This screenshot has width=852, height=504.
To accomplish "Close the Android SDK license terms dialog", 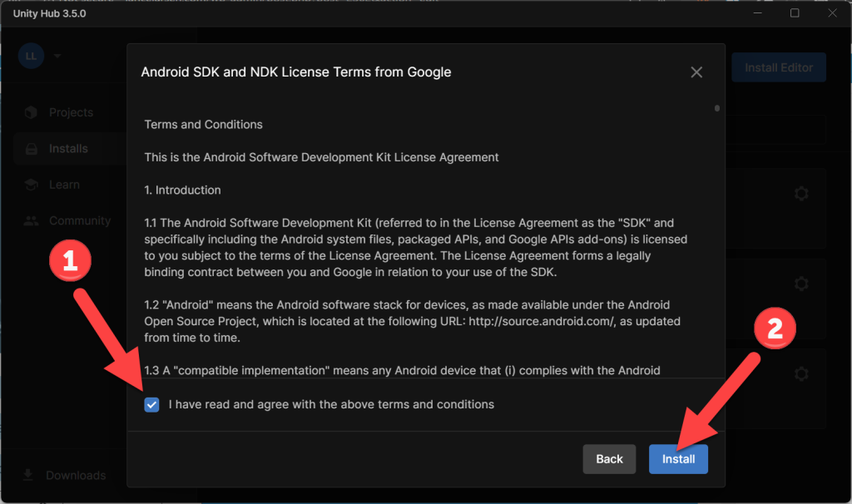I will pos(696,72).
